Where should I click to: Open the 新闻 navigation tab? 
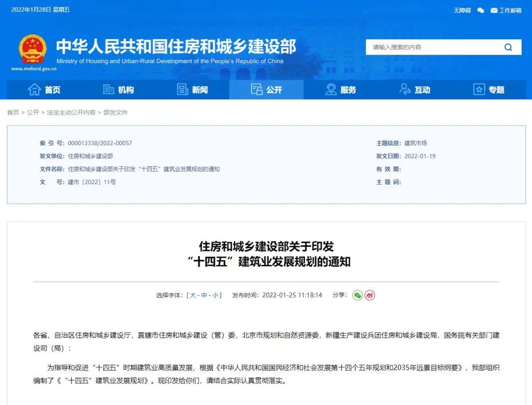tap(193, 90)
